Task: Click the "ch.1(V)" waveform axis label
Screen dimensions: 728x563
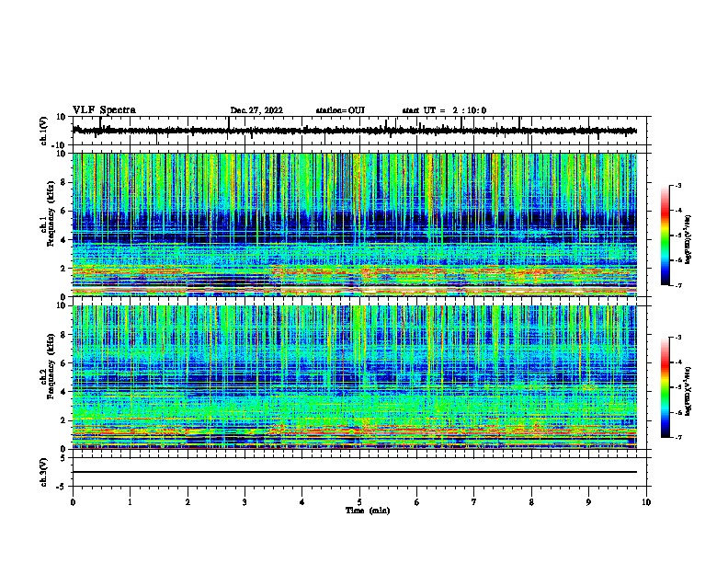Action: [44, 131]
